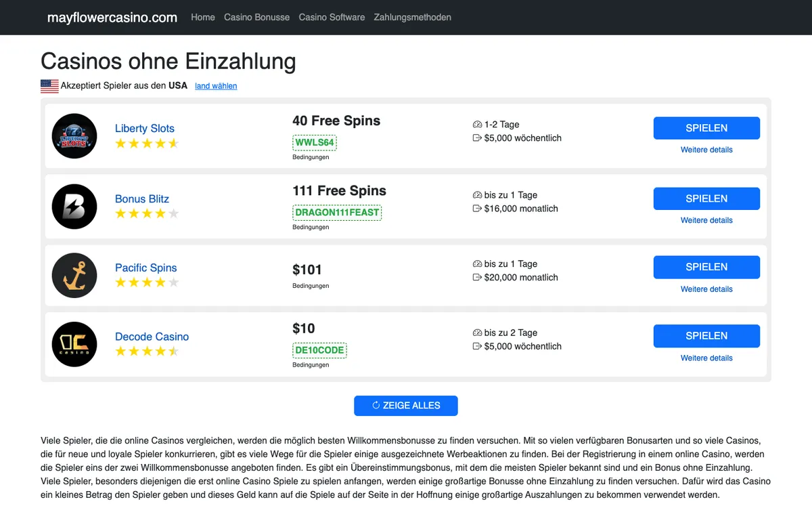The image size is (812, 508).
Task: Click the '40 Free Spins' text
Action: (x=336, y=121)
